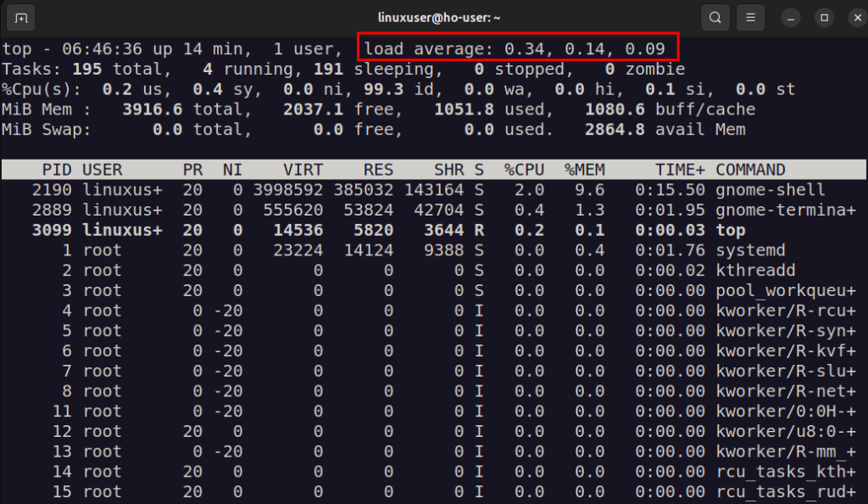Select the running top process row
868x504 pixels.
pyautogui.click(x=730, y=229)
